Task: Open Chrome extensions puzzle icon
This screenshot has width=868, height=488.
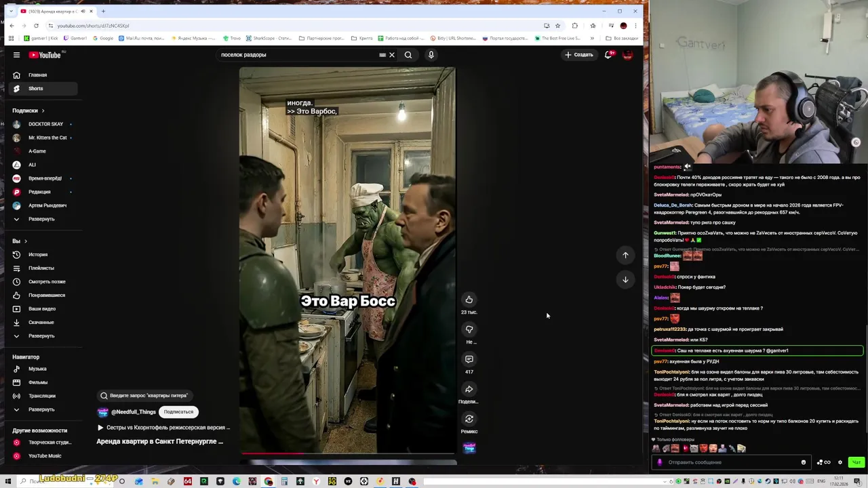Action: (x=574, y=26)
